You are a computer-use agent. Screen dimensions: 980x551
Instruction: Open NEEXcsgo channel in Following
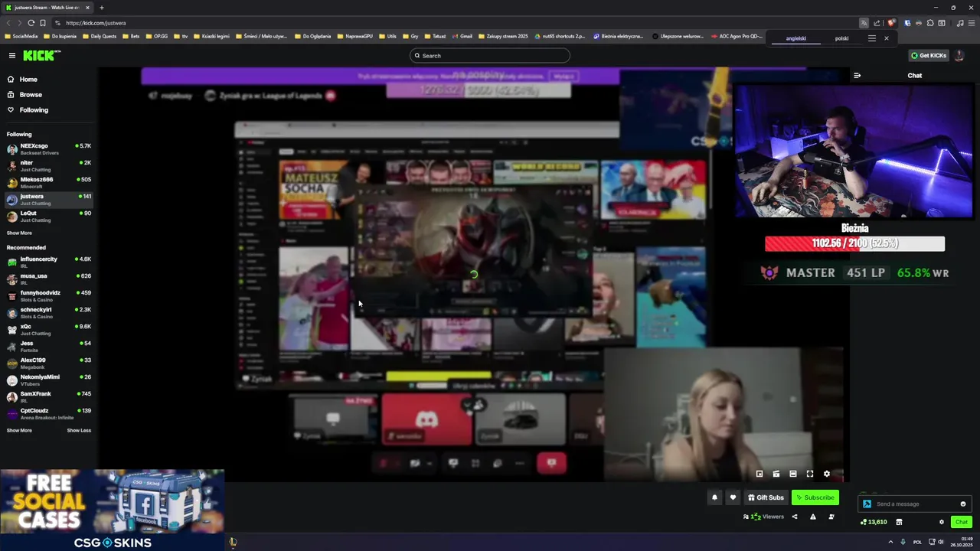[48, 148]
